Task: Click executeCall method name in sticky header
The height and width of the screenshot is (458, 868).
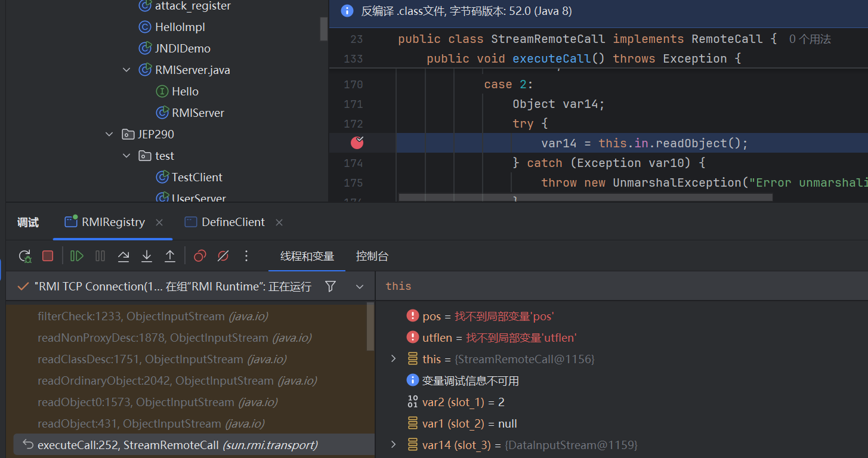Action: coord(552,58)
